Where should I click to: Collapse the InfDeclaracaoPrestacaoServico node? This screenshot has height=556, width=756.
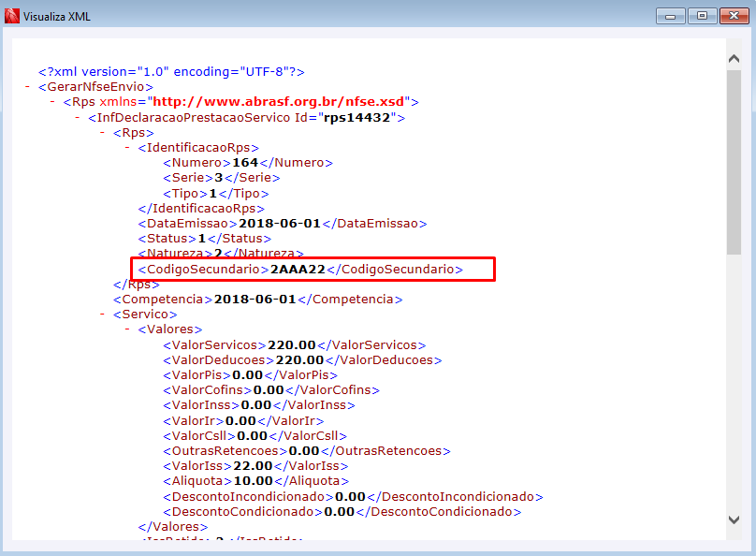coord(77,117)
